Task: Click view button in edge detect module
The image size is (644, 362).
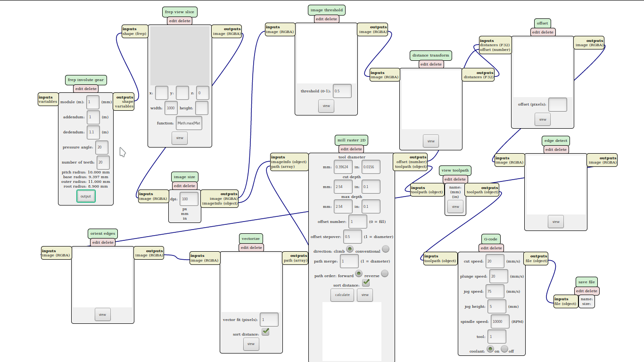Action: (556, 222)
